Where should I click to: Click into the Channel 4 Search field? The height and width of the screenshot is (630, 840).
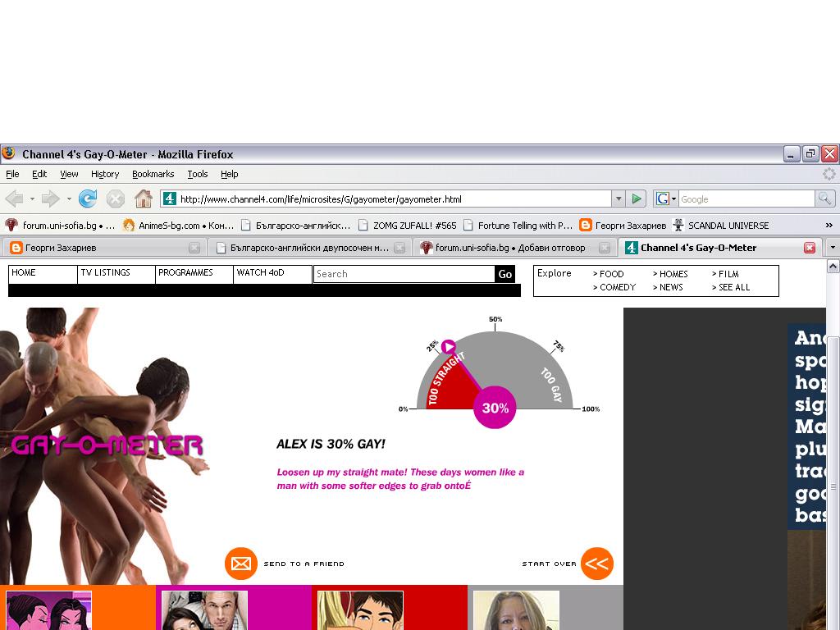click(x=404, y=274)
